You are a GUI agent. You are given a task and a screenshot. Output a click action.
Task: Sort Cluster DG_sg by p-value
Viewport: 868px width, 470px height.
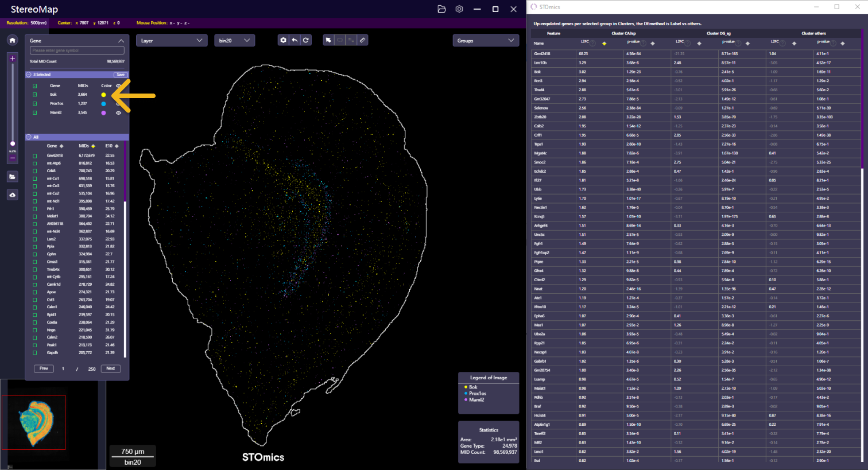747,42
